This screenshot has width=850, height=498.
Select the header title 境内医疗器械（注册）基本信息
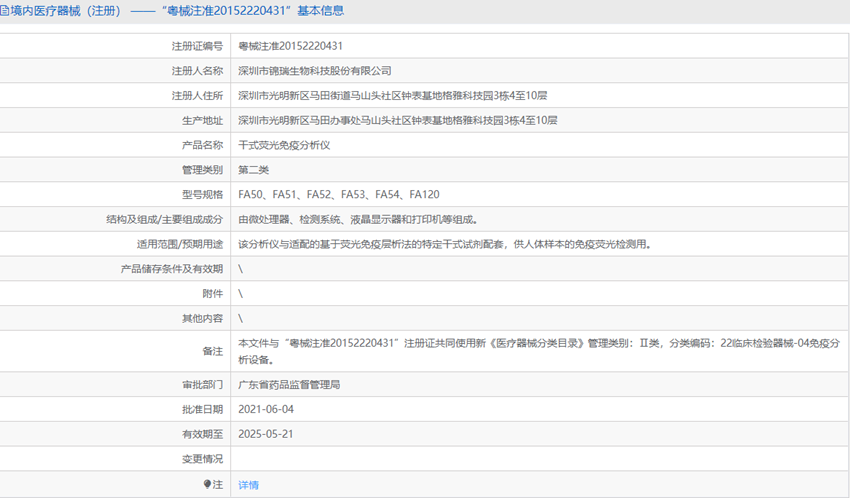tap(177, 11)
